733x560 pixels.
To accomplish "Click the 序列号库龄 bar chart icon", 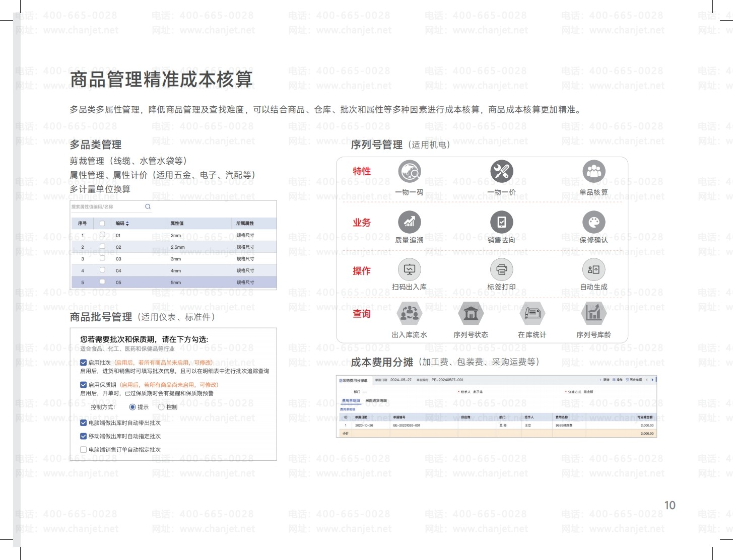I will [x=594, y=313].
